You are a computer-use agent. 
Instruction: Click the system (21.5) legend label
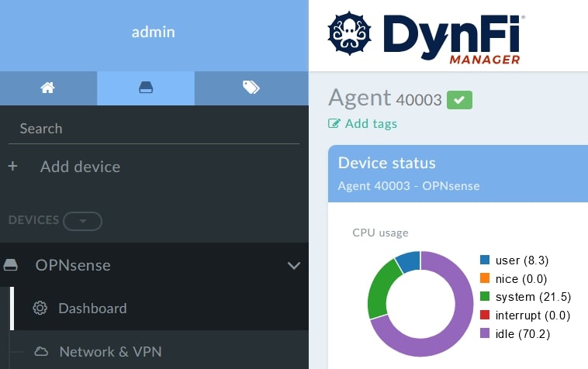tap(533, 297)
